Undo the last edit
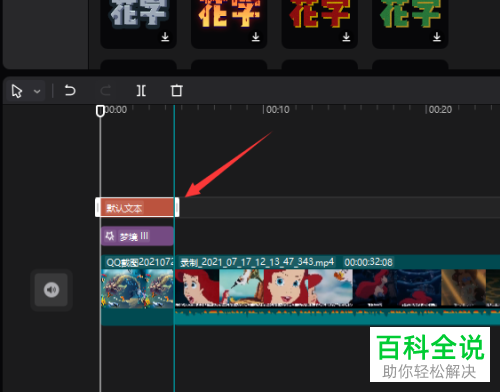The width and height of the screenshot is (500, 392). tap(70, 90)
